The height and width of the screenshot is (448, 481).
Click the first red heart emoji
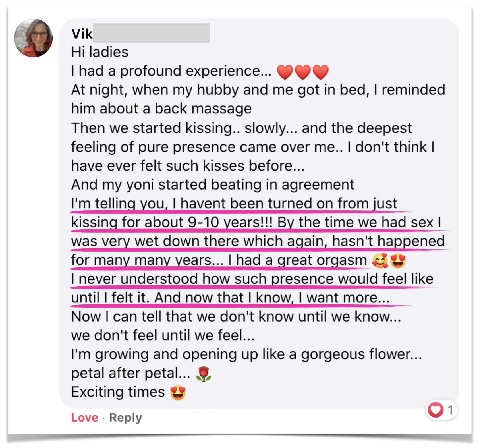pos(285,72)
